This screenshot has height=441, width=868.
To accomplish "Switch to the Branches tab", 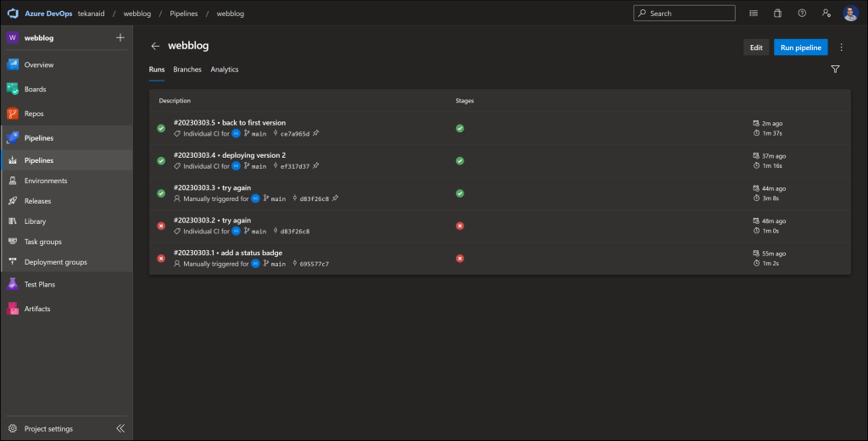I will pyautogui.click(x=187, y=70).
